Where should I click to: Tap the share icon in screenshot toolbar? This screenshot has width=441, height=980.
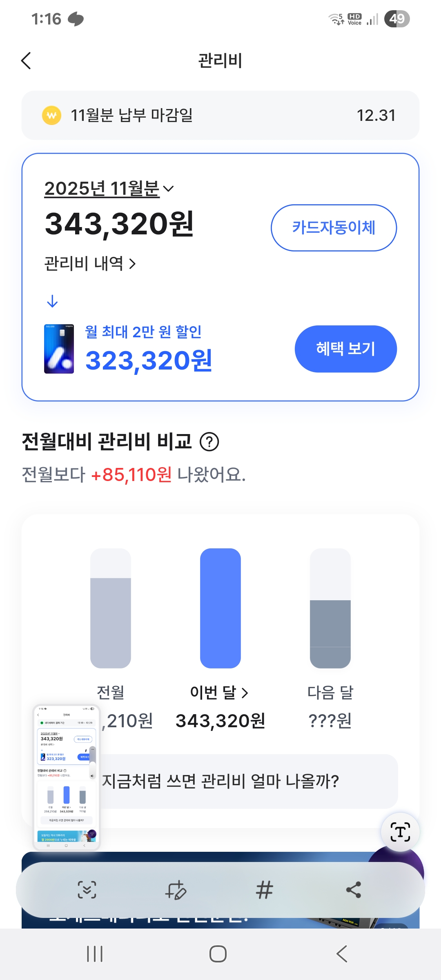pos(353,890)
